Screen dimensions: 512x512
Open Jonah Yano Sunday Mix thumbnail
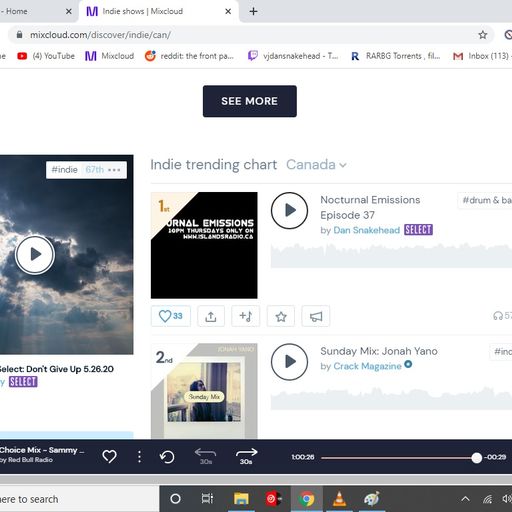point(204,391)
